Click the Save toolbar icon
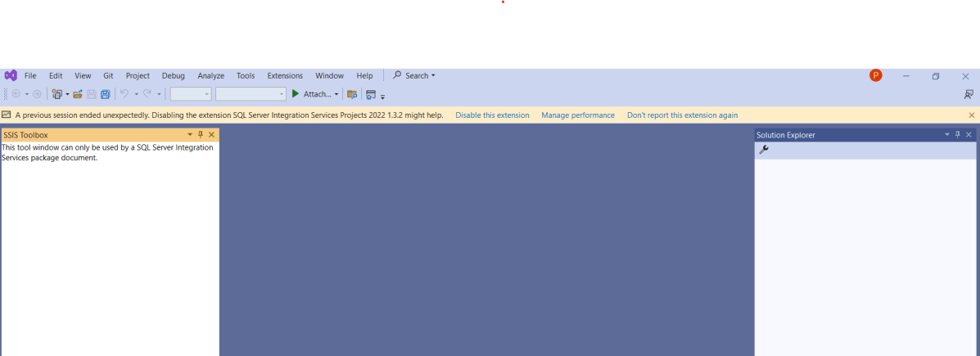 point(91,94)
